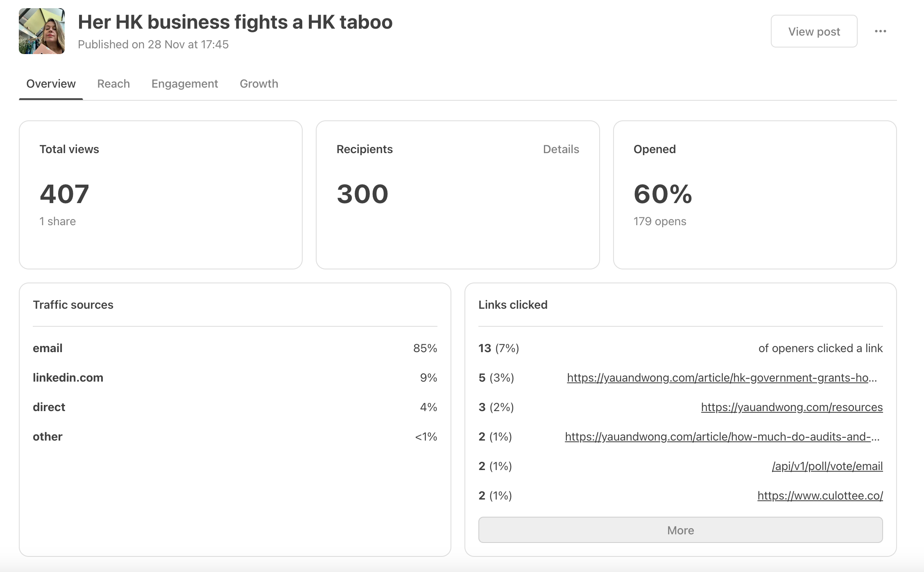Viewport: 924px width, 572px height.
Task: Select the Overview tab
Action: 51,84
